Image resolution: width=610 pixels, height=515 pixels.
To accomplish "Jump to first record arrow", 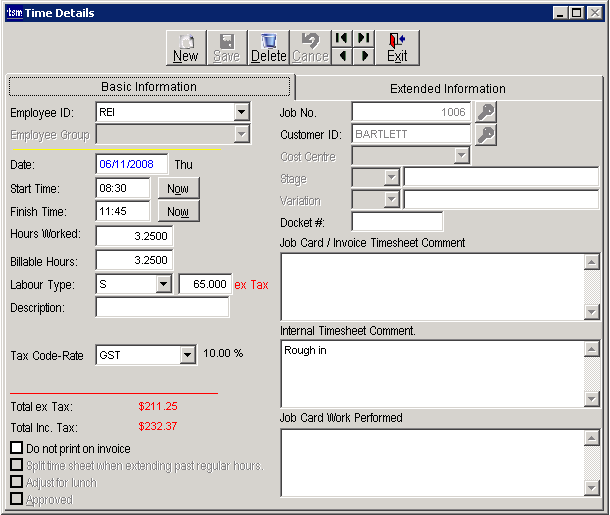I will 342,38.
